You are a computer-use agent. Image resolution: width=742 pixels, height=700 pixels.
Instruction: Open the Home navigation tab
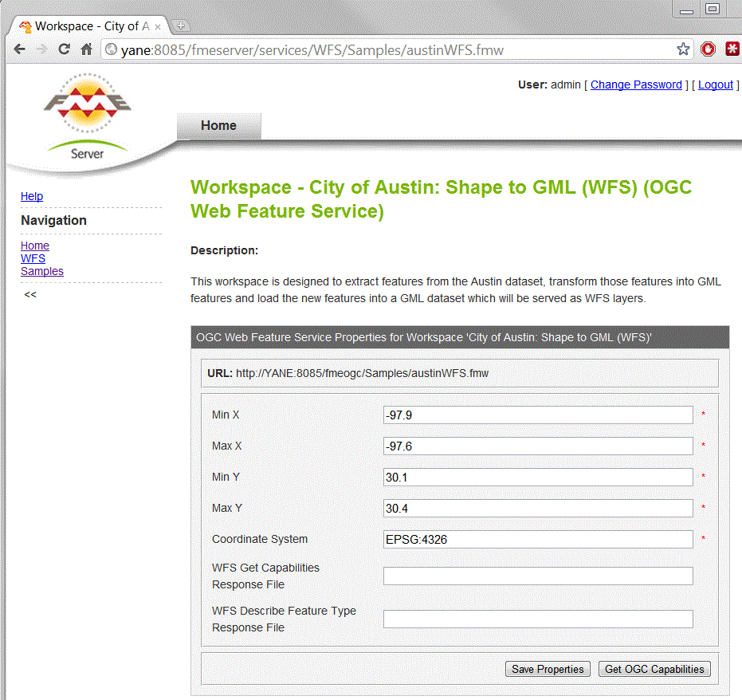218,125
